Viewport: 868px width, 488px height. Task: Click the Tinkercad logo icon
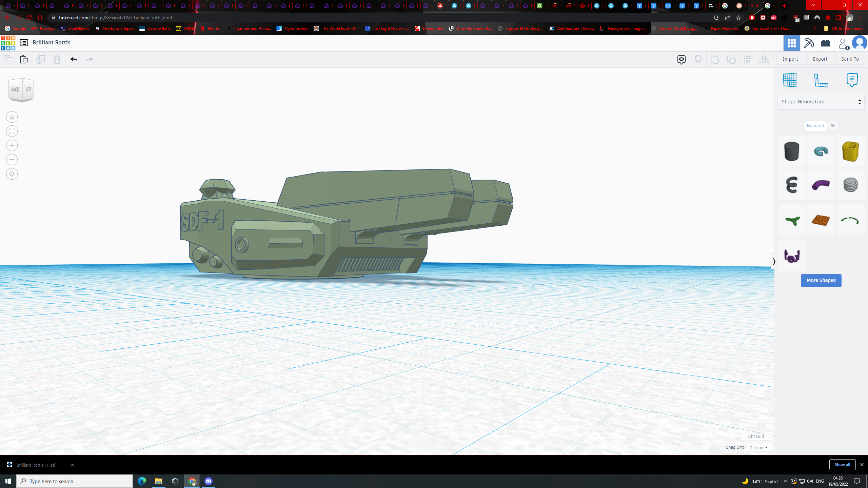(x=8, y=43)
